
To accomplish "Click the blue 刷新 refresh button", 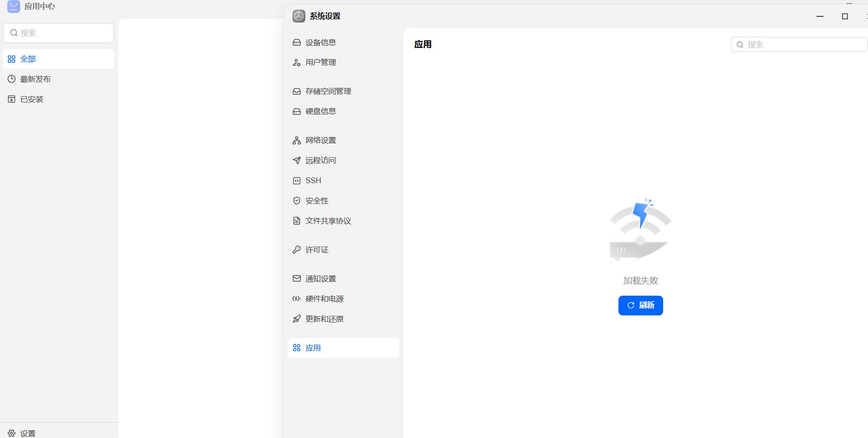I will [641, 305].
